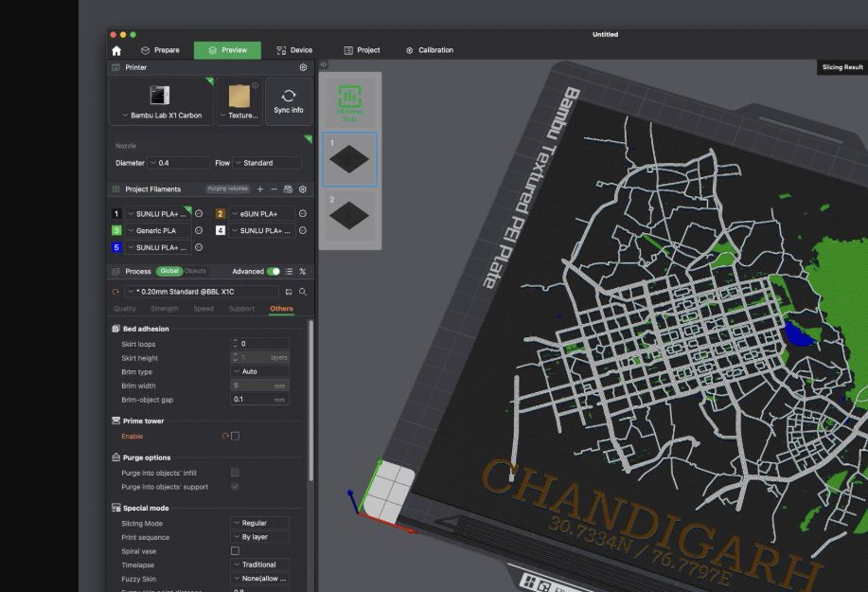Open Fuzzy Skin dropdown
This screenshot has height=592, width=868.
(x=259, y=579)
